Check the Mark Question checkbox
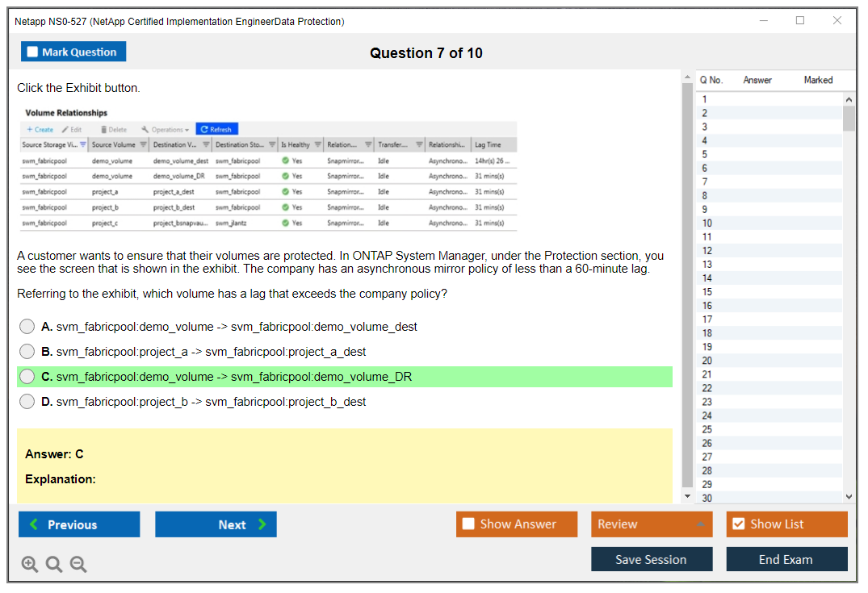Image resolution: width=868 pixels, height=593 pixels. [x=33, y=52]
